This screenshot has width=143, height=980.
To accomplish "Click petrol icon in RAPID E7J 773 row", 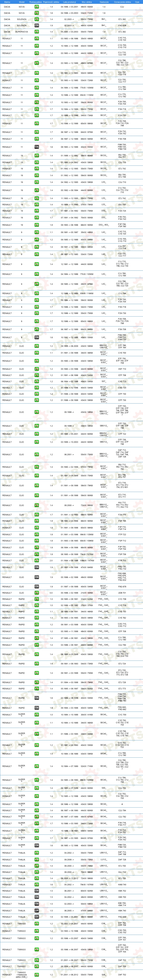I will (37, 689).
